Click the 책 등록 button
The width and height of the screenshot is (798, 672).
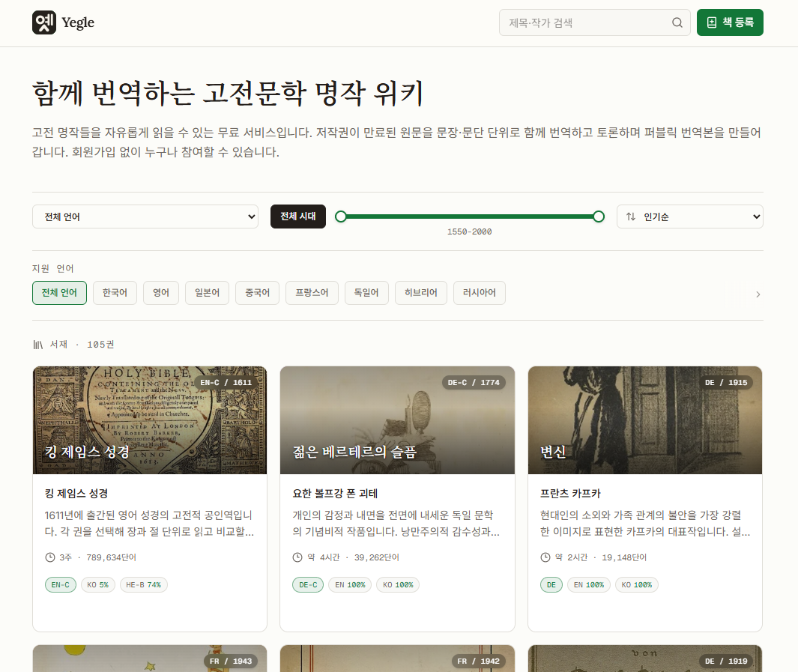click(730, 22)
